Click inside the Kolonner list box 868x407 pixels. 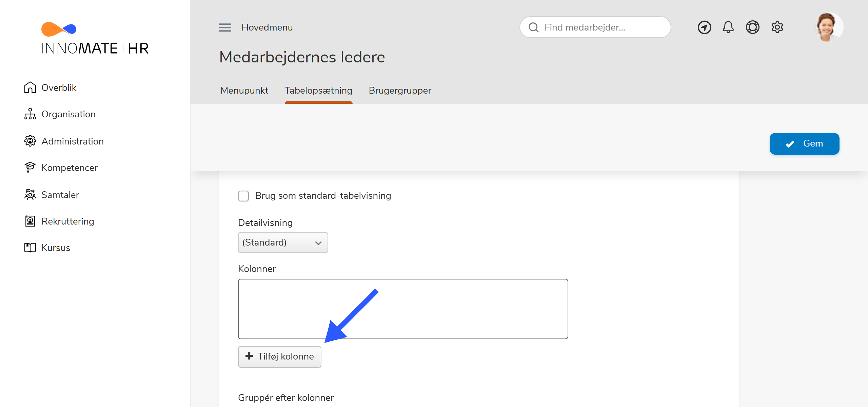(403, 309)
